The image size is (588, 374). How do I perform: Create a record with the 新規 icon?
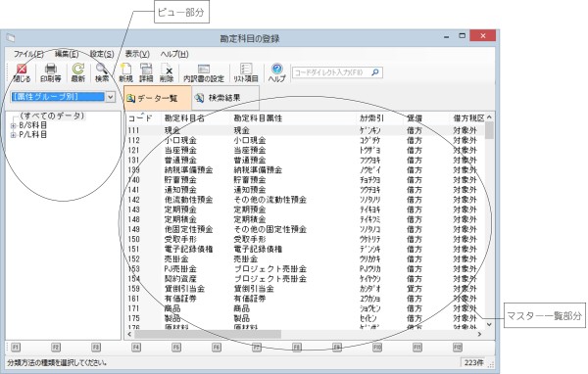pyautogui.click(x=125, y=72)
